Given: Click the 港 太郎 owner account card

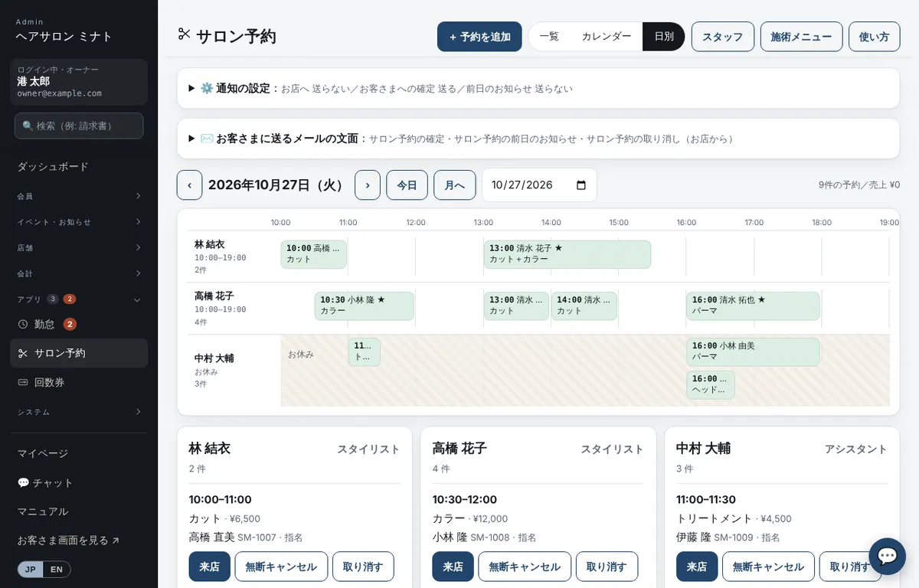Looking at the screenshot, I should (x=79, y=82).
